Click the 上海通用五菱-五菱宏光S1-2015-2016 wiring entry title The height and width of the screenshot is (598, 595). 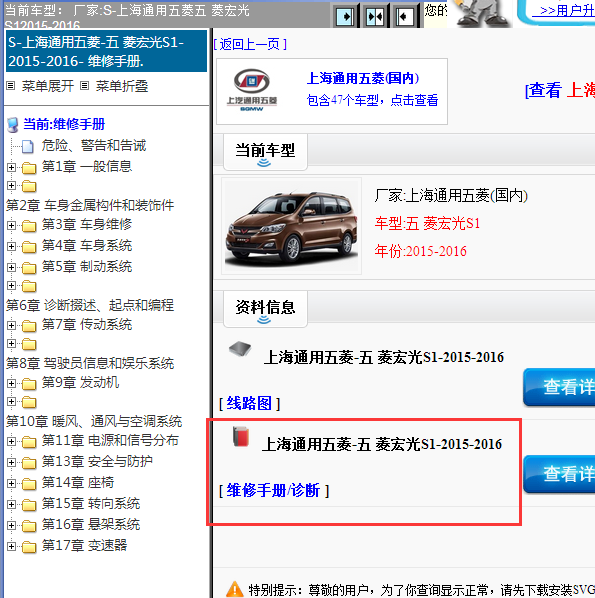click(x=384, y=357)
